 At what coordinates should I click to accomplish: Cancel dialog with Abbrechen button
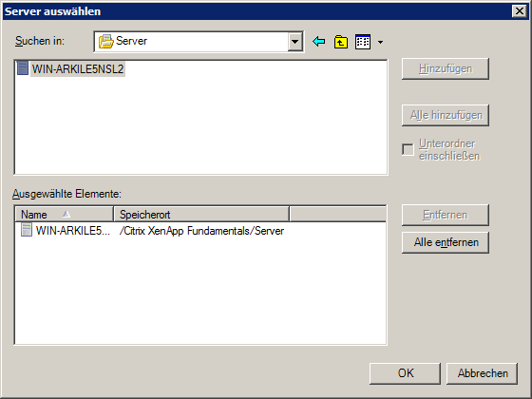[483, 373]
